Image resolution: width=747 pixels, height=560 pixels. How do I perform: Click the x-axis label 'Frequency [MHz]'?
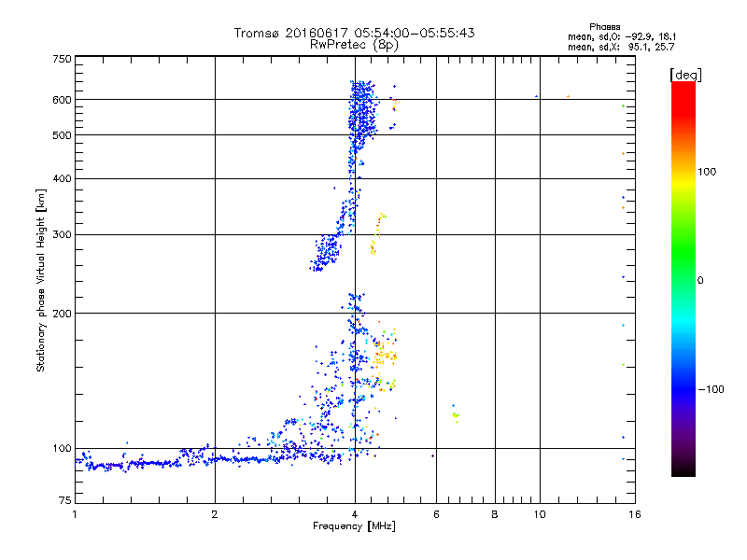pyautogui.click(x=354, y=526)
